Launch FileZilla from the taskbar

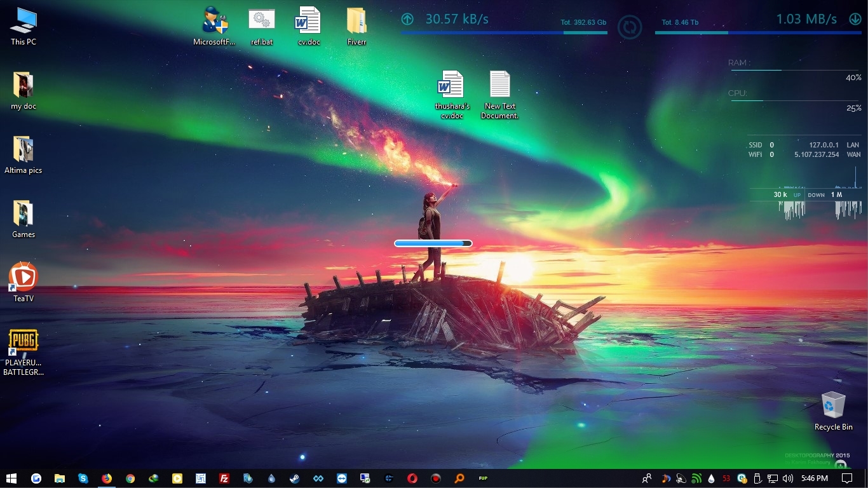coord(224,478)
